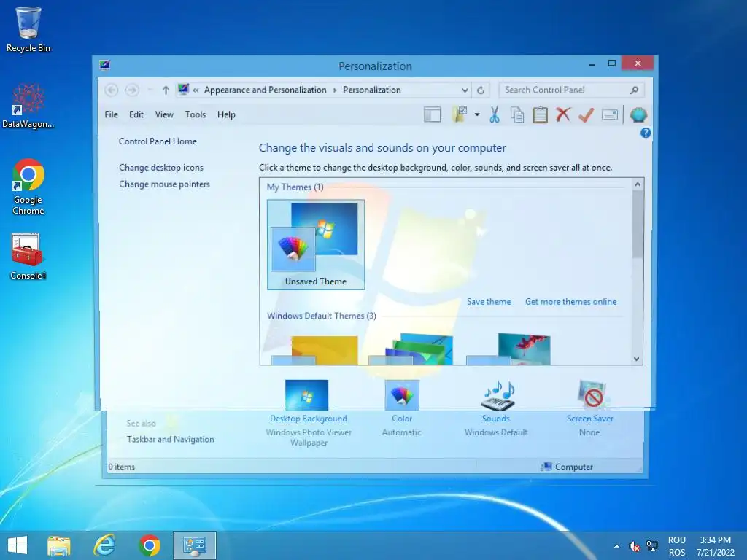This screenshot has width=747, height=560.
Task: Select the Unsaved Theme thumbnail
Action: pos(316,244)
